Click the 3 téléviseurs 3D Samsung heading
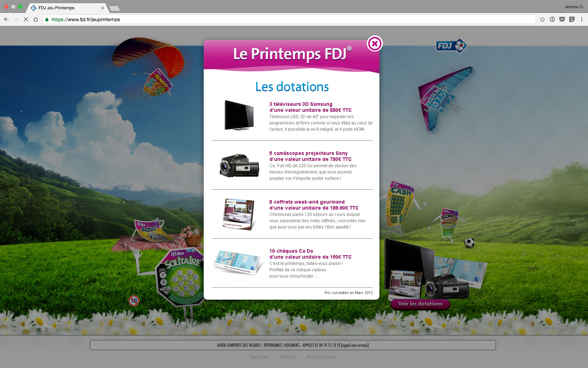 (x=310, y=107)
